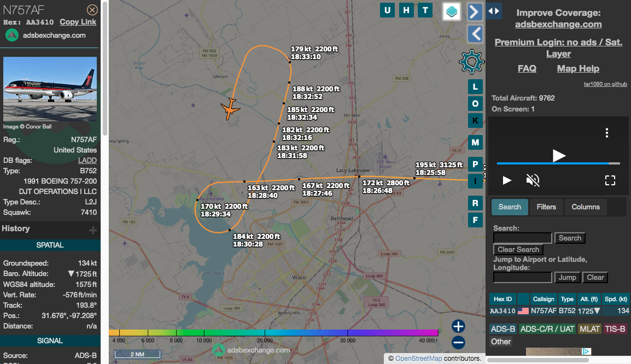Toggle the M map option button

[475, 143]
